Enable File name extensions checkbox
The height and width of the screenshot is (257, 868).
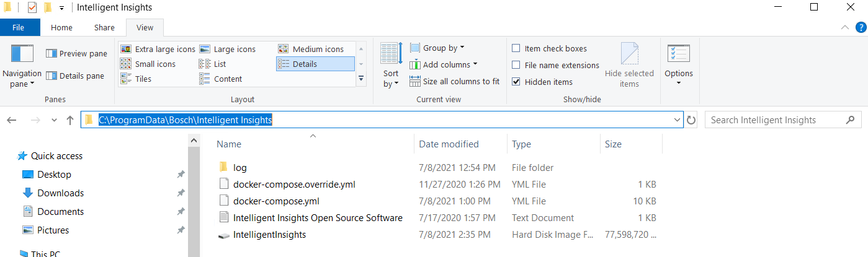[x=516, y=65]
